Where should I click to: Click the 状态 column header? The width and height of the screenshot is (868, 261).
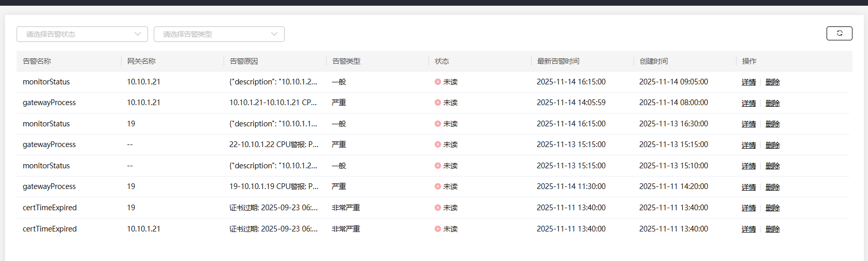coord(442,61)
